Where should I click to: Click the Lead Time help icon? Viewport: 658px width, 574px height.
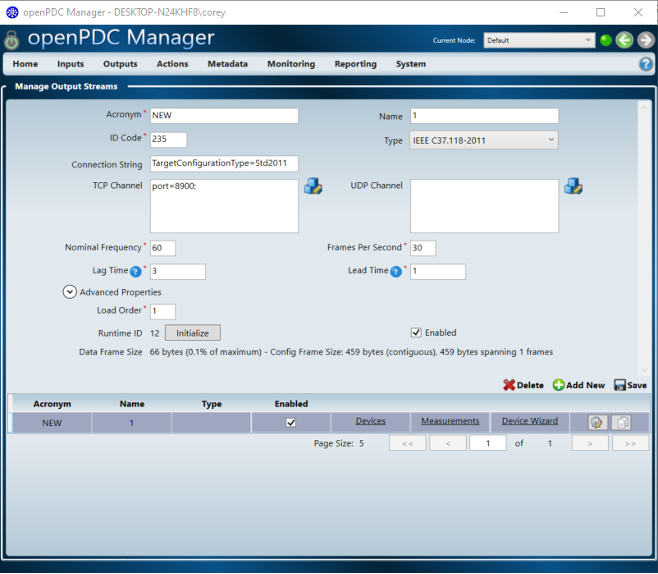[396, 271]
